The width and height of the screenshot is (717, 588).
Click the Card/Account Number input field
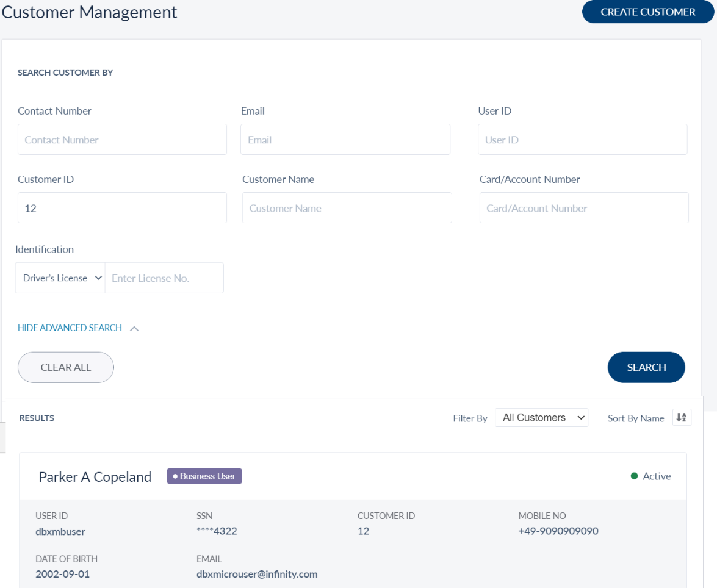[x=584, y=208]
